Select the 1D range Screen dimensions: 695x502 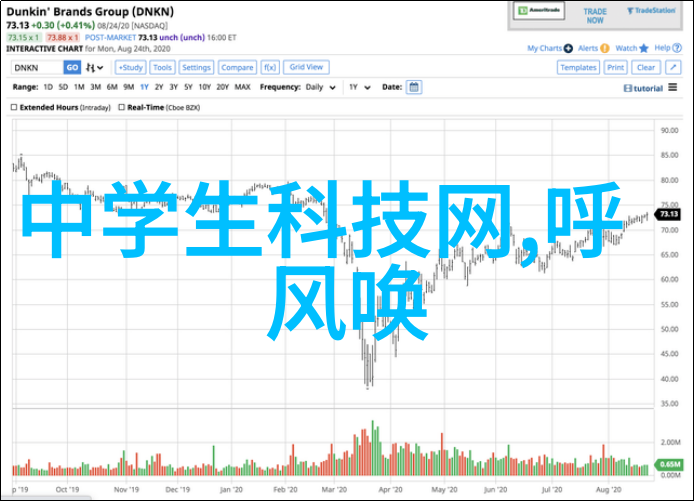pos(48,87)
